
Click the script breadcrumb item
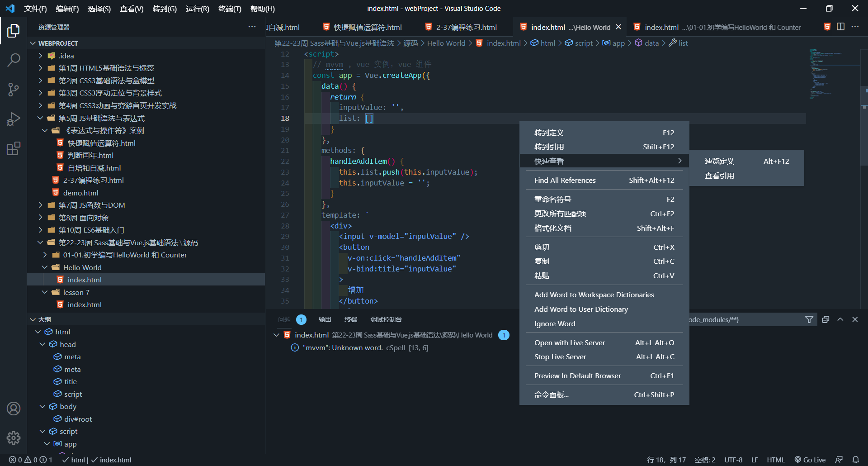(x=579, y=43)
